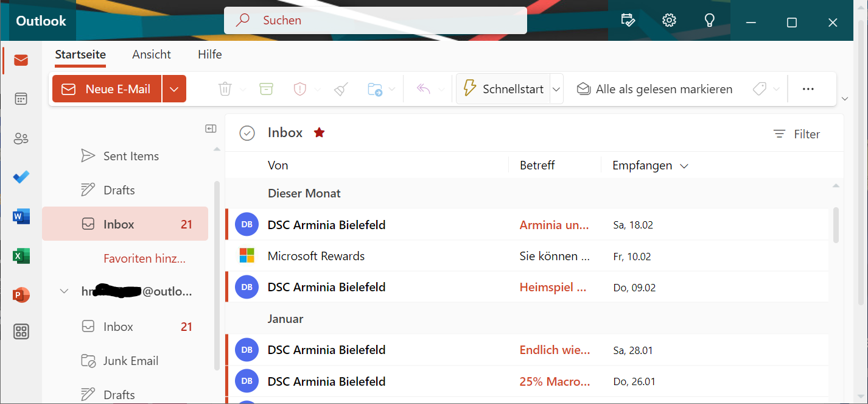Click Alle als gelesen markieren

654,89
